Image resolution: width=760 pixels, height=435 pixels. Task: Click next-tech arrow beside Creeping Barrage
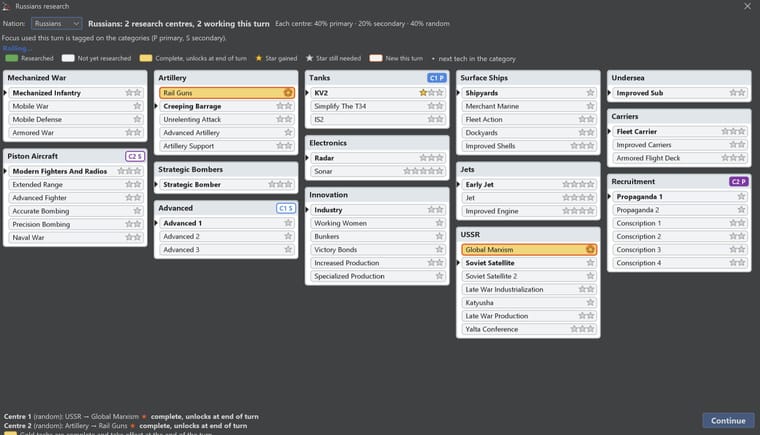point(156,106)
